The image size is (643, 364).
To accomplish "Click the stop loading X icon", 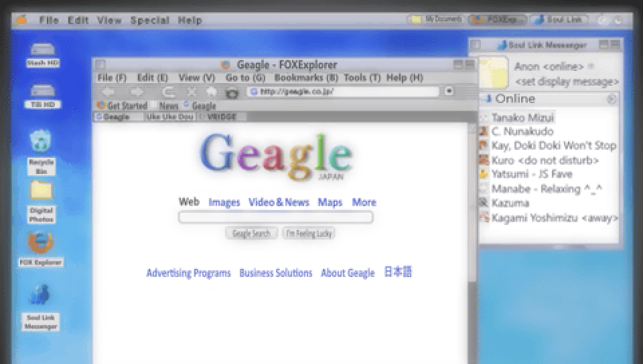I will [192, 92].
